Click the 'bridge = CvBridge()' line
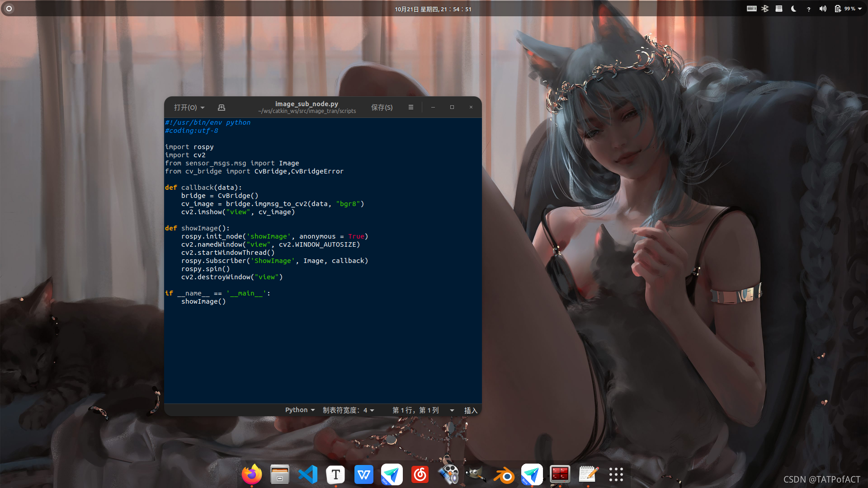The width and height of the screenshot is (868, 488). (x=220, y=196)
